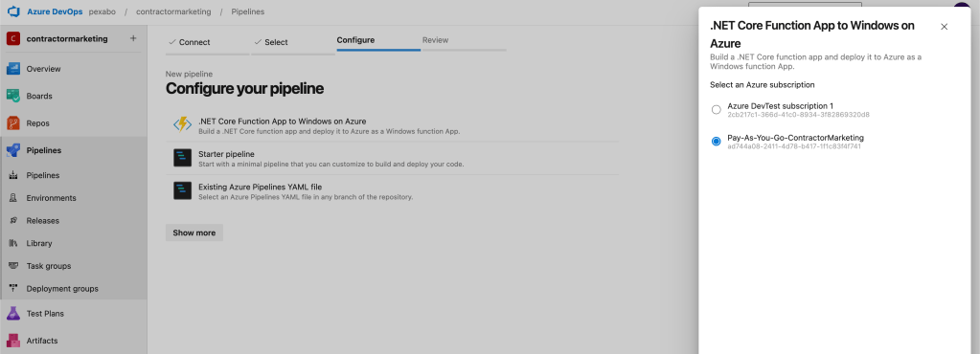Click the bold Pipelines section label
This screenshot has width=980, height=354.
[44, 150]
